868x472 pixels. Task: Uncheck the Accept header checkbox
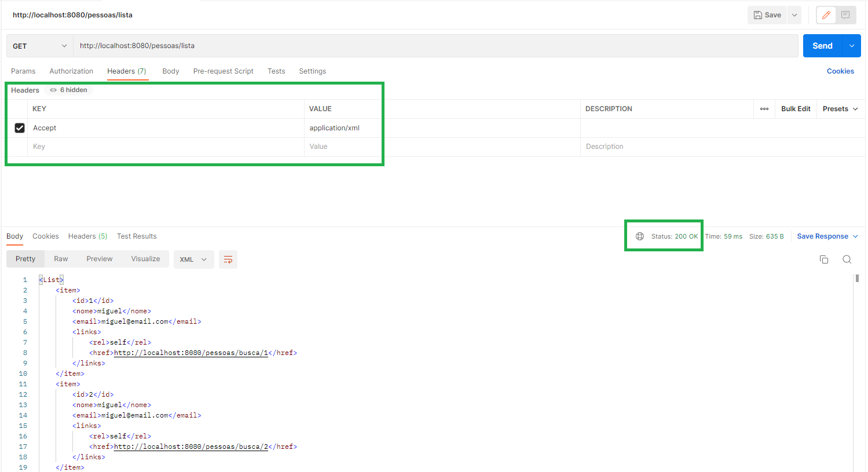[19, 127]
